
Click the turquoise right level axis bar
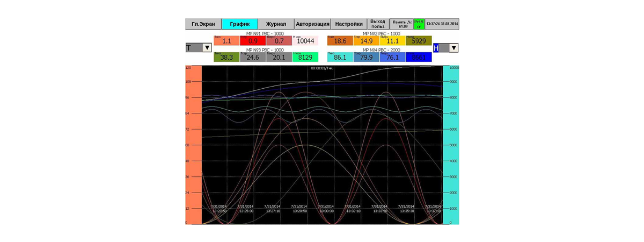(451, 145)
